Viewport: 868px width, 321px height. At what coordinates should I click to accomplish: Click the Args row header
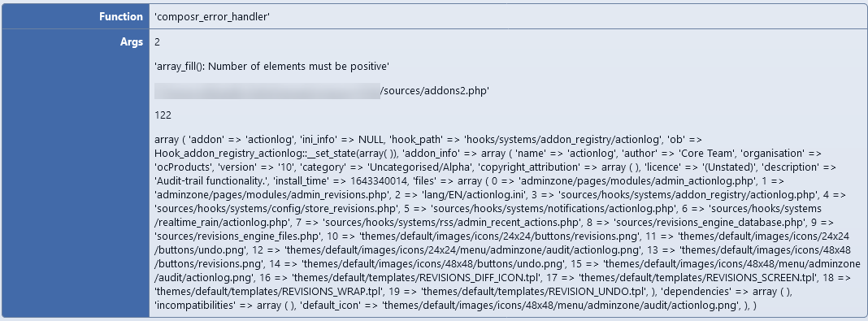point(76,172)
